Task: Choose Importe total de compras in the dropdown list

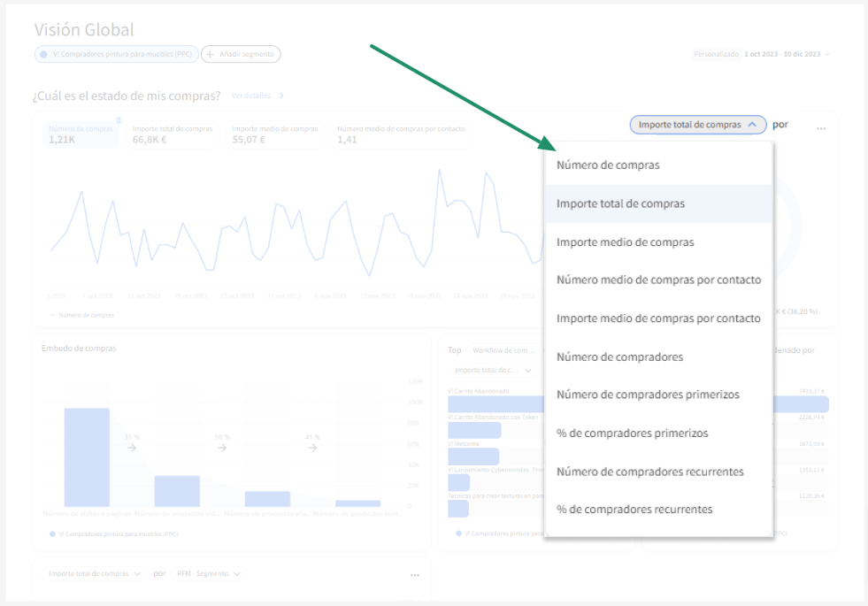Action: click(659, 203)
